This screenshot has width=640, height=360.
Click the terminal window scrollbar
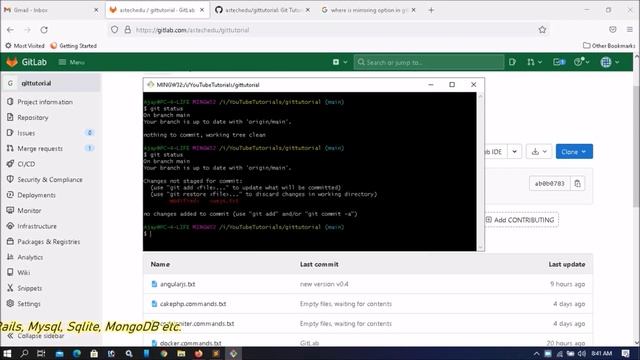tap(480, 171)
